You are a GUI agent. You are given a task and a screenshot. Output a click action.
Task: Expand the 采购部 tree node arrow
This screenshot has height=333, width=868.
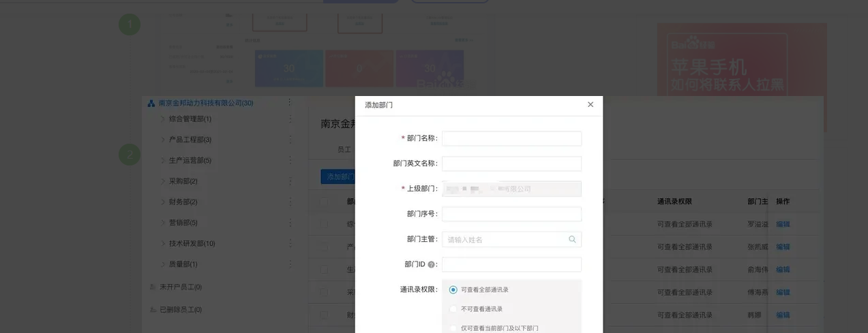pos(162,181)
